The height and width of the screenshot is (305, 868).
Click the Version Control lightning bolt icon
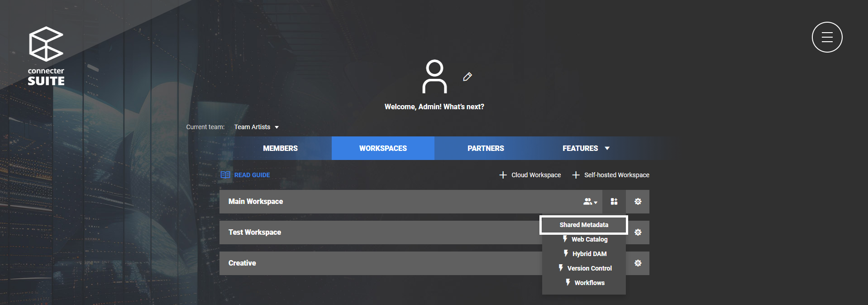click(561, 267)
